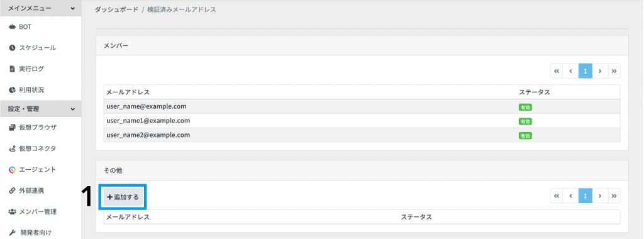
Task: Click the user_name1@example.com row
Action: pos(362,121)
